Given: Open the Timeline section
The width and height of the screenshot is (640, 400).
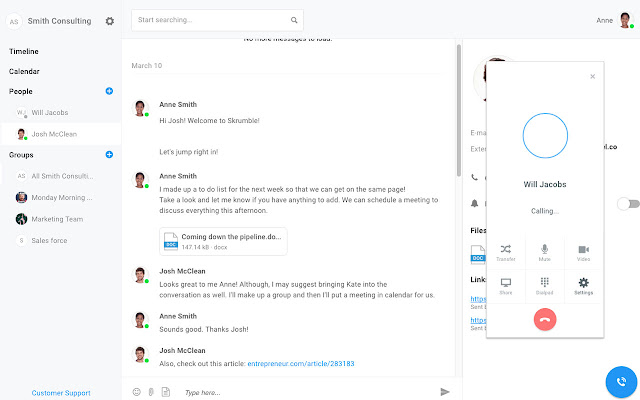Looking at the screenshot, I should (x=26, y=50).
